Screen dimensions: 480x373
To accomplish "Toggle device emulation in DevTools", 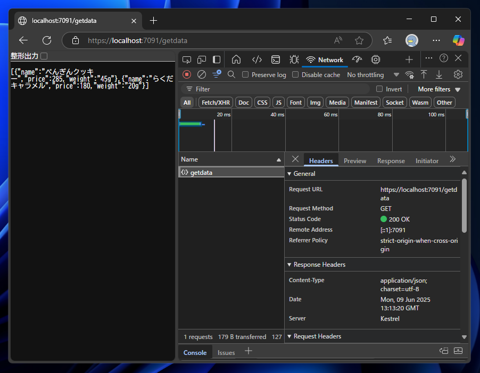I will [201, 60].
